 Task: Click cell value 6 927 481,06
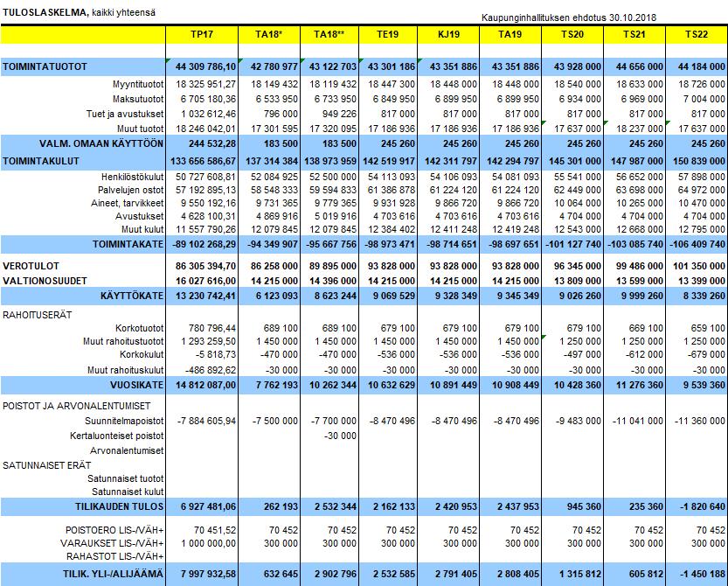point(209,507)
